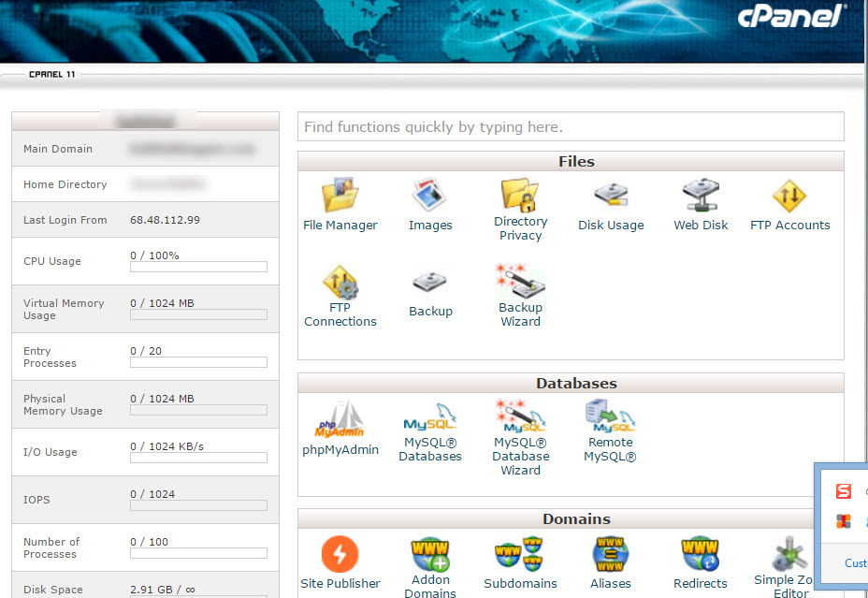Screen dimensions: 868x598
Task: Open the Simple Zone Editor
Action: [790, 554]
